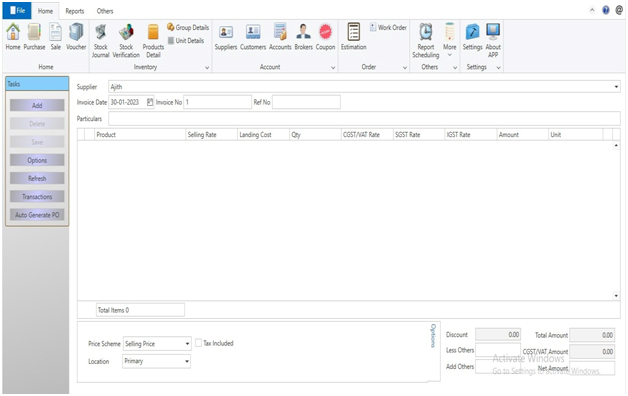Click the Landing Cost column header
This screenshot has width=628, height=396.
[x=264, y=135]
